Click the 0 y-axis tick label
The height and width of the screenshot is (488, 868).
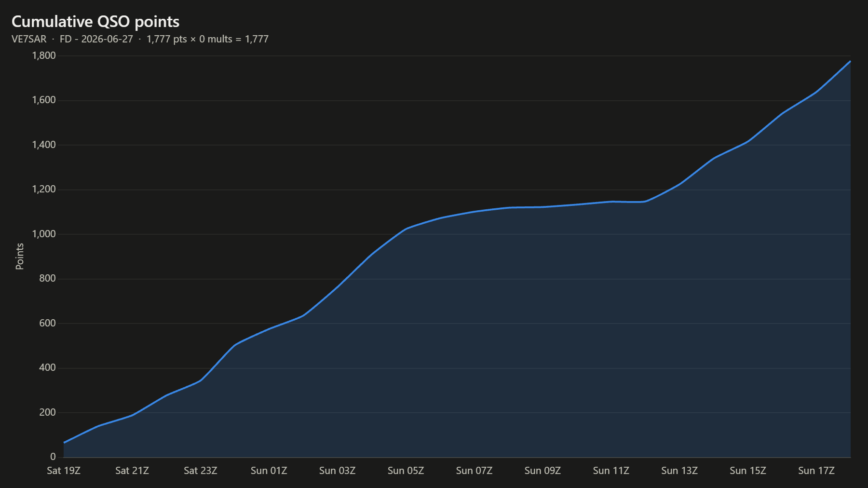tap(53, 457)
